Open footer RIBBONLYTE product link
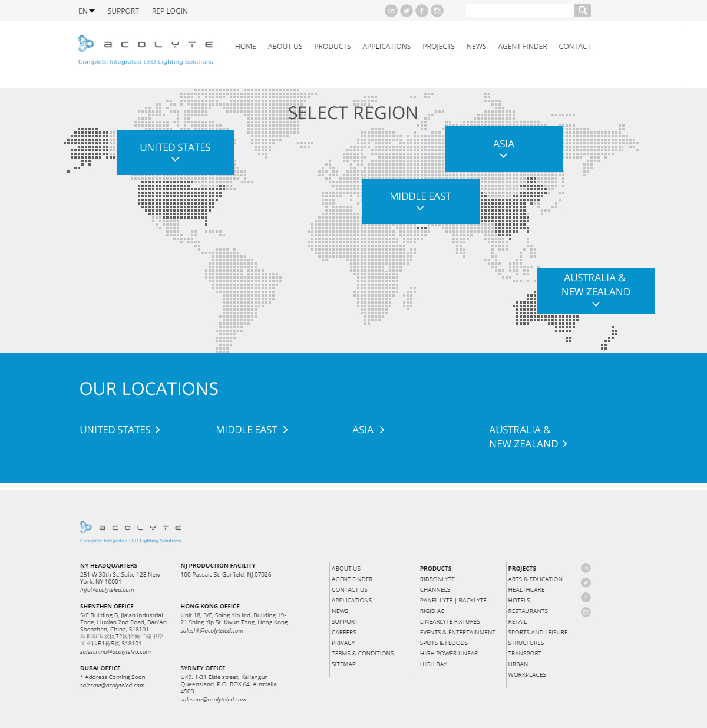707x728 pixels. (437, 579)
